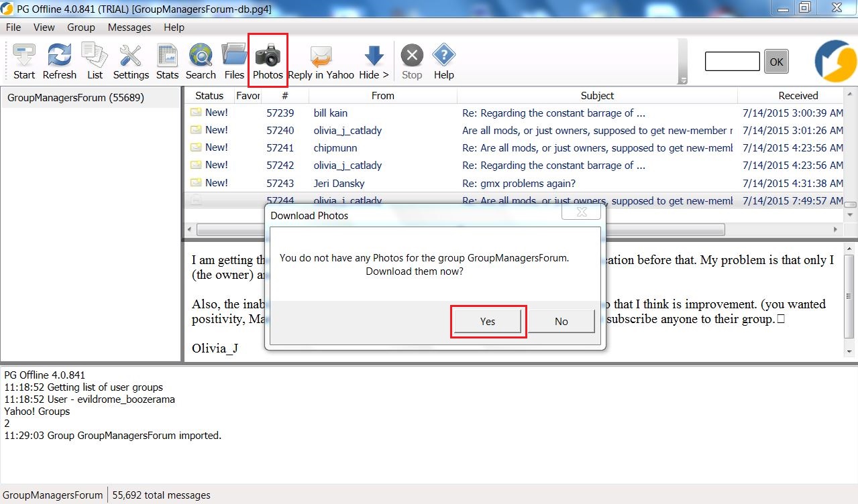Viewport: 858px width, 504px height.
Task: Click the Refresh toolbar icon
Action: [x=60, y=61]
